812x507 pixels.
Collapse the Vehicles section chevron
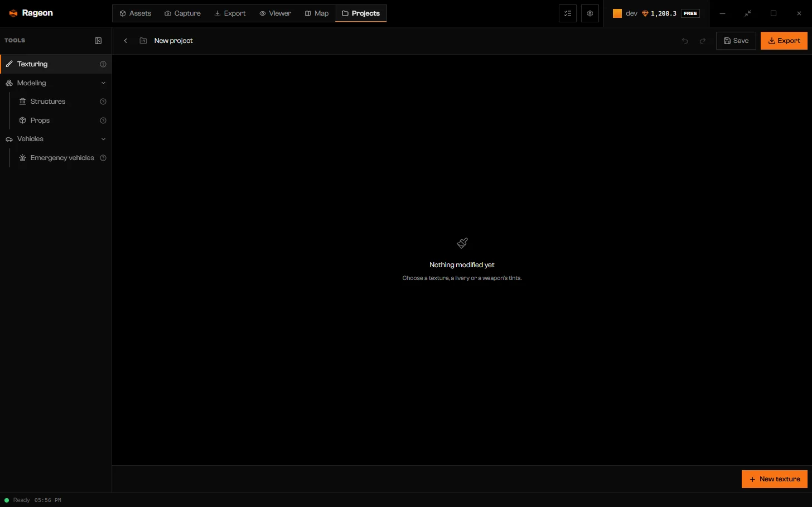click(x=103, y=139)
